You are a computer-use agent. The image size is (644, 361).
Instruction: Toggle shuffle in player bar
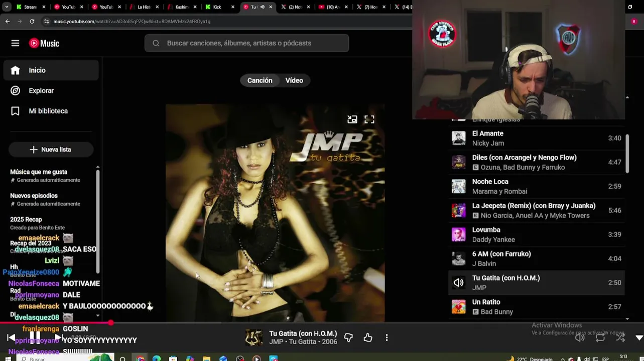(x=620, y=337)
